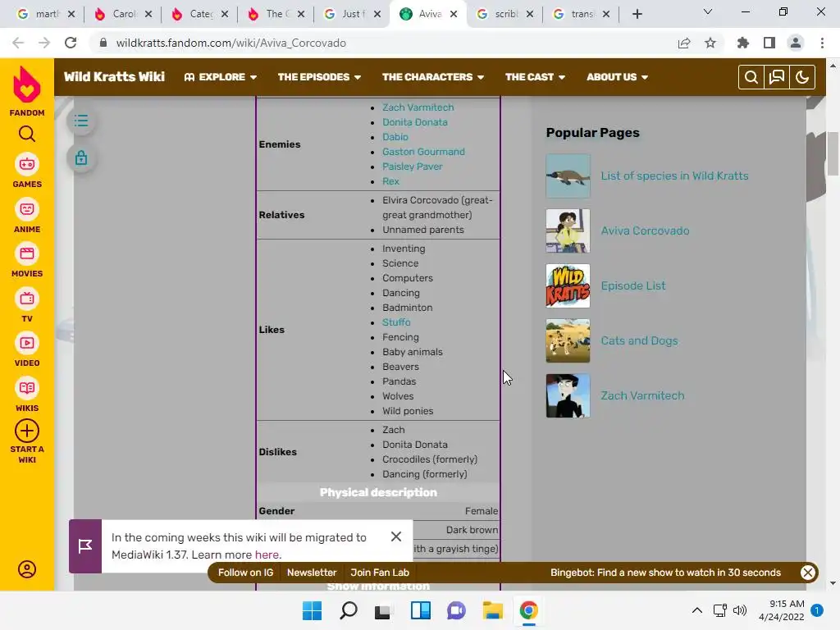Click the Cats and Dogs thumbnail
This screenshot has height=630, width=840.
[x=568, y=340]
